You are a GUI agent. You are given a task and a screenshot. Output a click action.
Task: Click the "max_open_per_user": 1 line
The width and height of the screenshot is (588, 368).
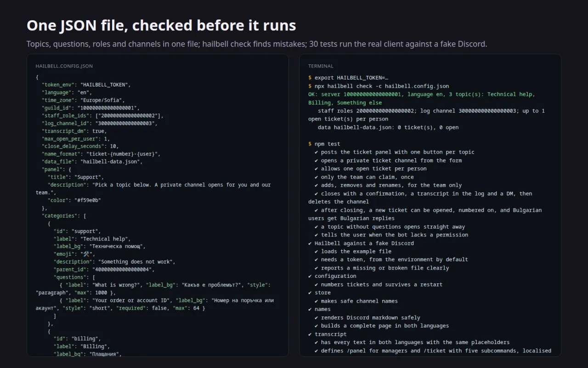[76, 138]
